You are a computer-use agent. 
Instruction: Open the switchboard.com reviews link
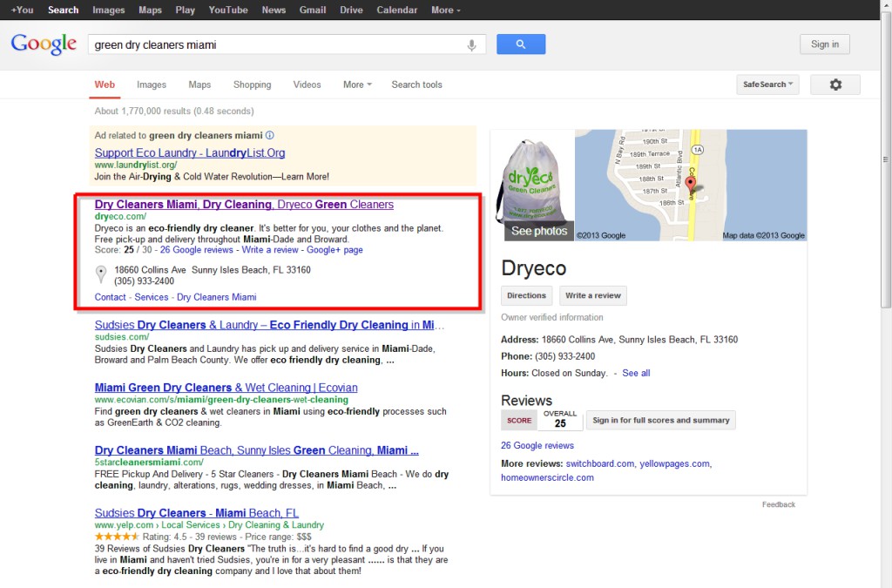[599, 463]
